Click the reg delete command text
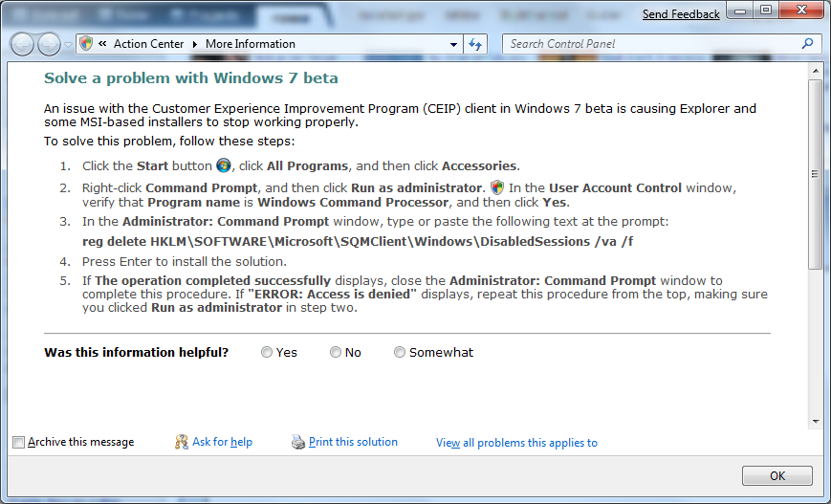831x504 pixels. (358, 242)
